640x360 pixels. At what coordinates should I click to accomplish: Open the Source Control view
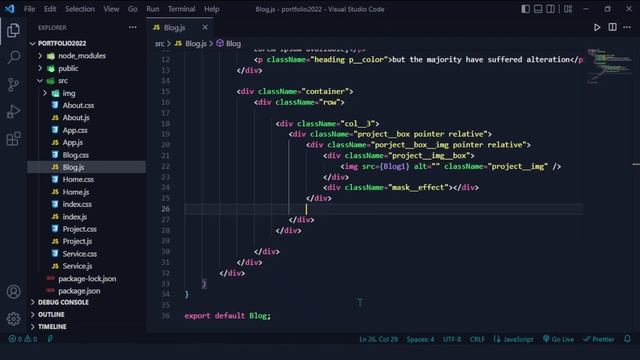[13, 84]
